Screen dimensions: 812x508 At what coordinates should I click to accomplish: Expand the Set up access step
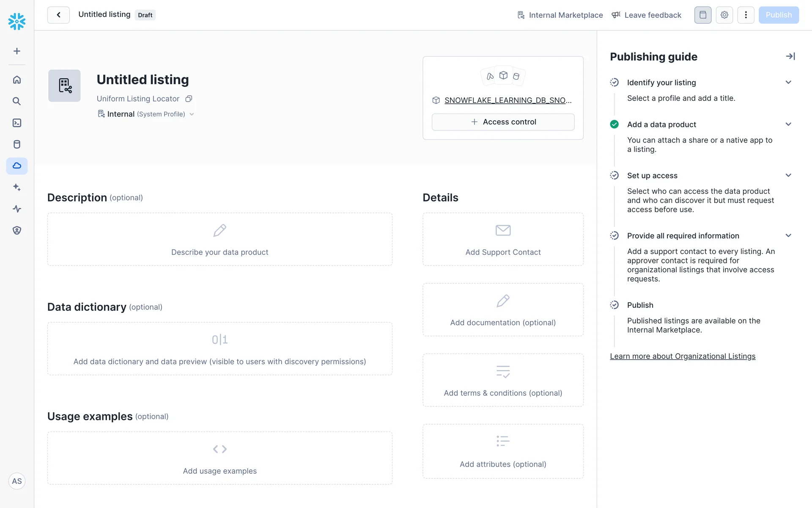(788, 175)
